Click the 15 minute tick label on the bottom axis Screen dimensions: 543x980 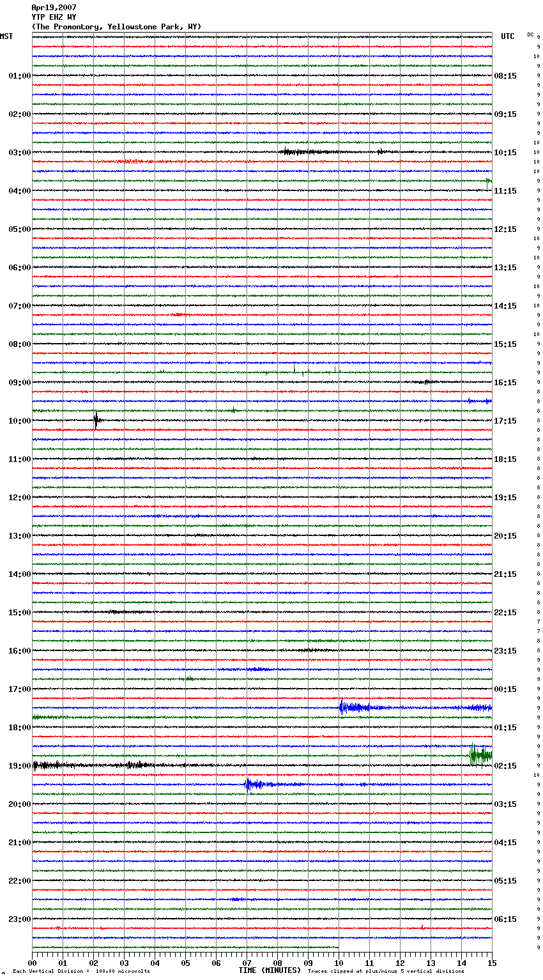coord(492,963)
